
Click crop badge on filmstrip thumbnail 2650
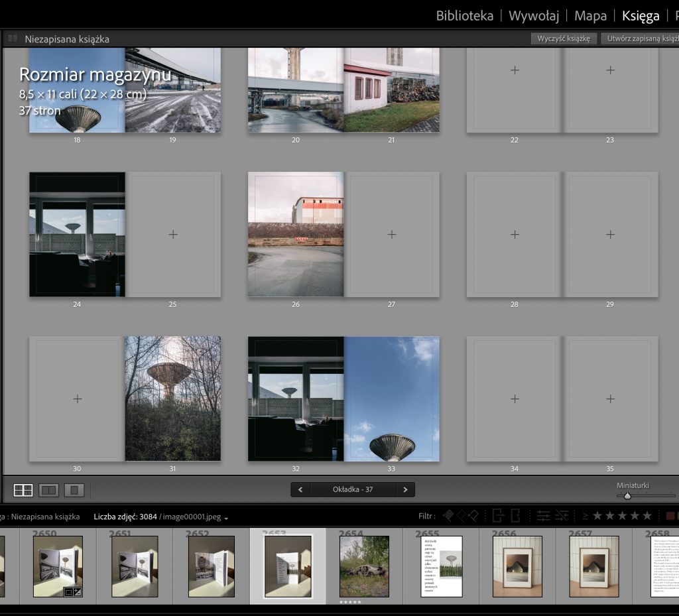(x=69, y=591)
